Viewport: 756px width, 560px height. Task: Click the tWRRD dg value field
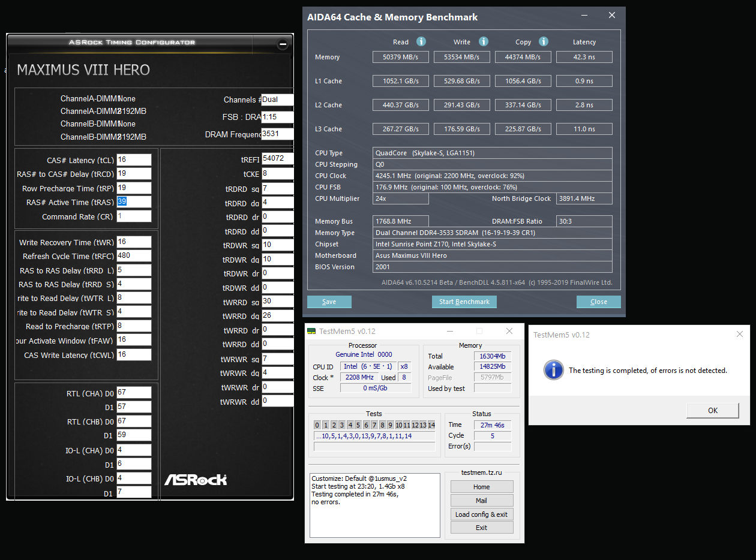278,315
